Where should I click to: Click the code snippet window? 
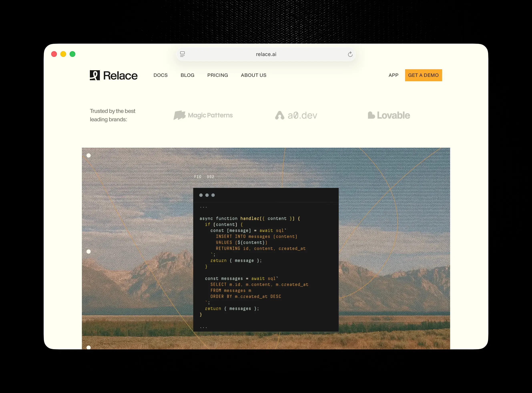coord(266,259)
